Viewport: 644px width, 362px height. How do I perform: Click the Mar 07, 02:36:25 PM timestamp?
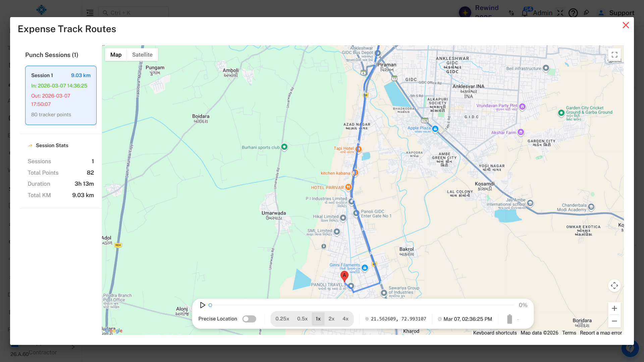[x=468, y=319]
